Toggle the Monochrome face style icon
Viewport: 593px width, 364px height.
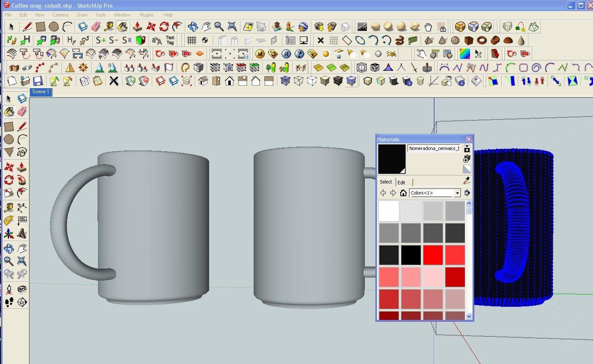[x=351, y=81]
